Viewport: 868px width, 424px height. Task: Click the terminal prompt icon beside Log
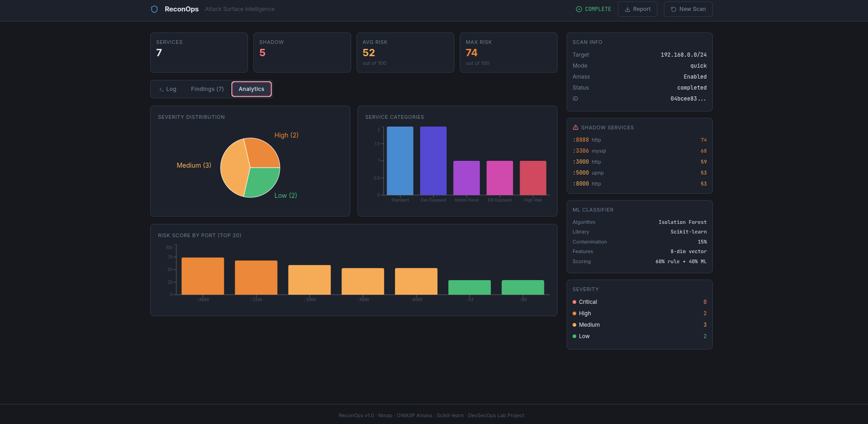(161, 89)
